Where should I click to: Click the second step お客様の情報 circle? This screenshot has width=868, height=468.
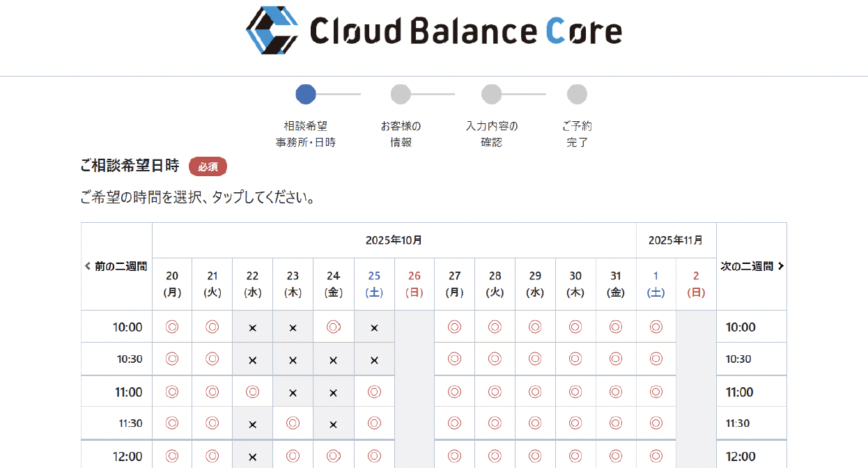tap(401, 94)
